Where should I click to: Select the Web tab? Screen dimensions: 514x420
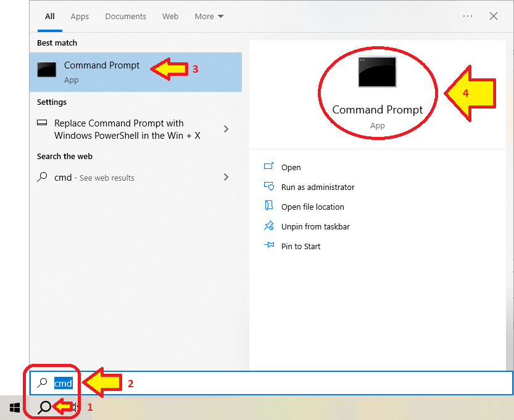[170, 17]
